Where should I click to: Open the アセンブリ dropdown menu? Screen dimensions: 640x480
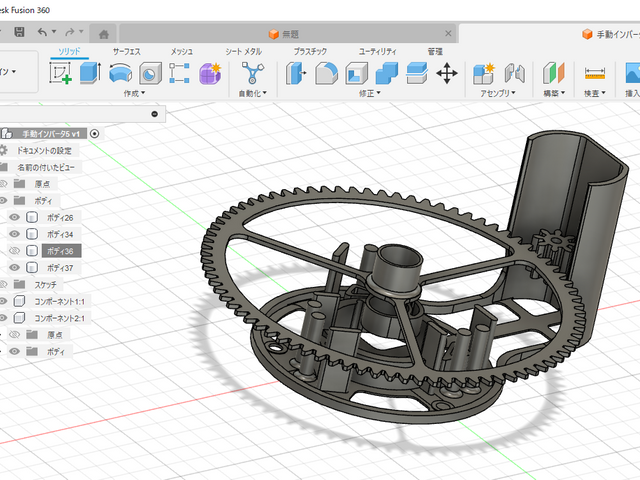point(497,93)
